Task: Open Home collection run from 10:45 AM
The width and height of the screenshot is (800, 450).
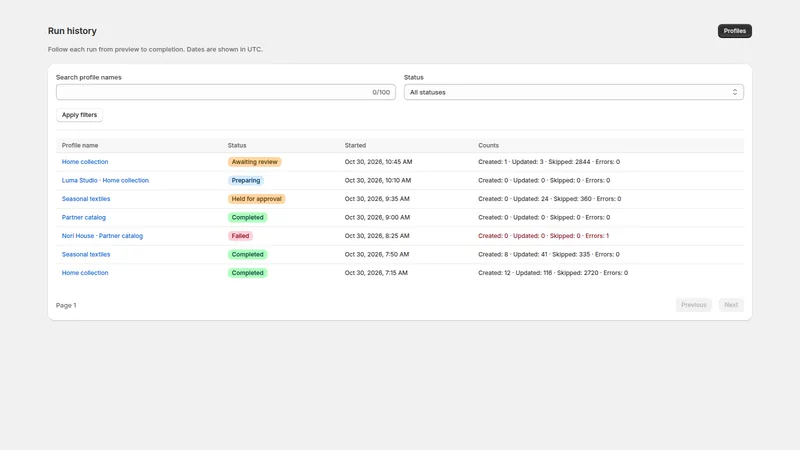Action: click(85, 162)
